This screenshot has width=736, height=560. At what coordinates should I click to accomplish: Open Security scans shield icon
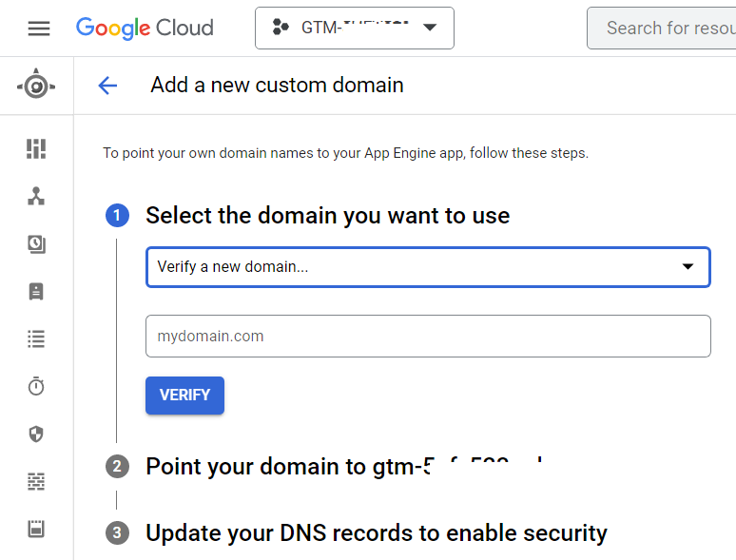(x=36, y=434)
